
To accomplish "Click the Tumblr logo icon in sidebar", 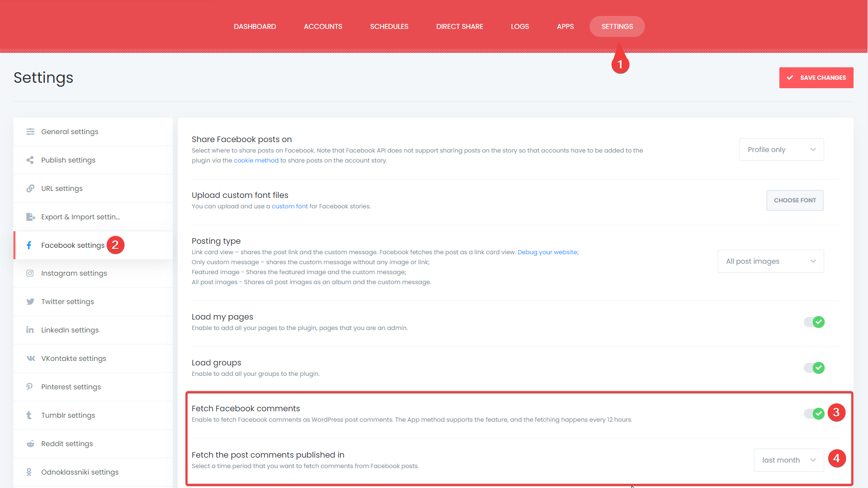I will [29, 415].
